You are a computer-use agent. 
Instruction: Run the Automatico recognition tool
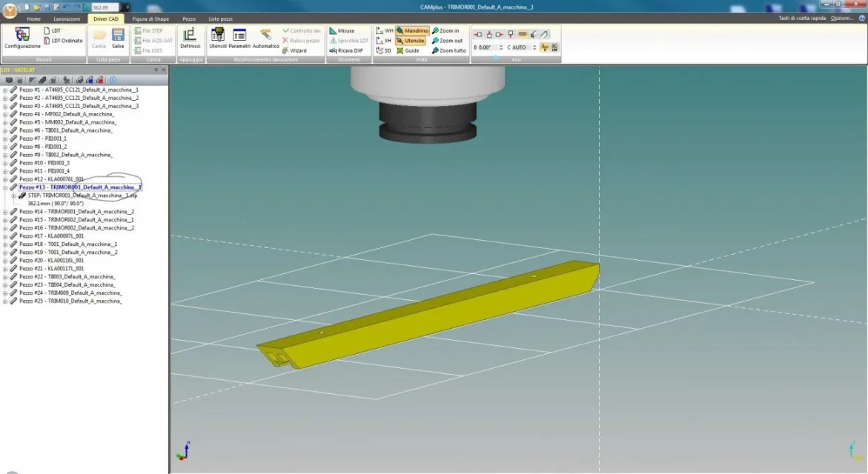(265, 39)
